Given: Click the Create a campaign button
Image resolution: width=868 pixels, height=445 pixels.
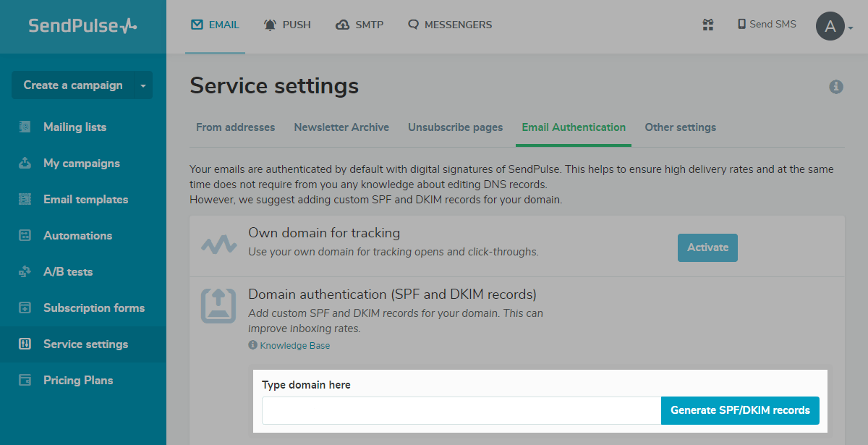Looking at the screenshot, I should coord(72,85).
